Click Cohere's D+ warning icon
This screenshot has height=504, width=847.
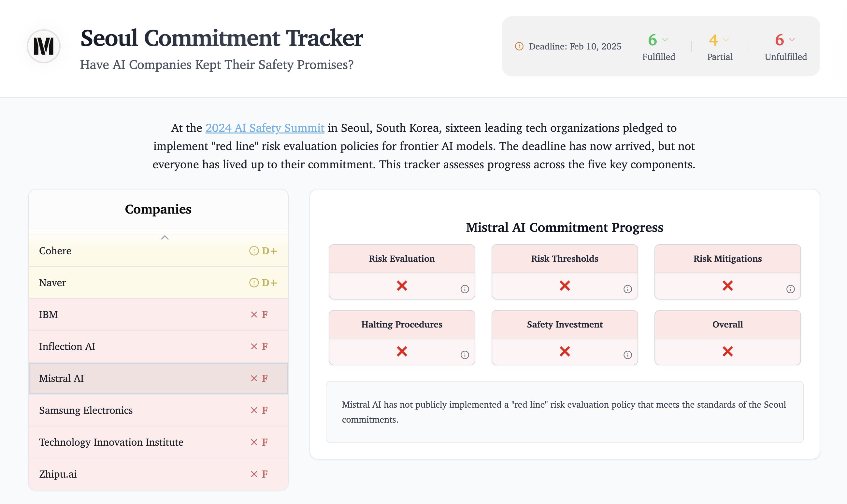pos(254,251)
